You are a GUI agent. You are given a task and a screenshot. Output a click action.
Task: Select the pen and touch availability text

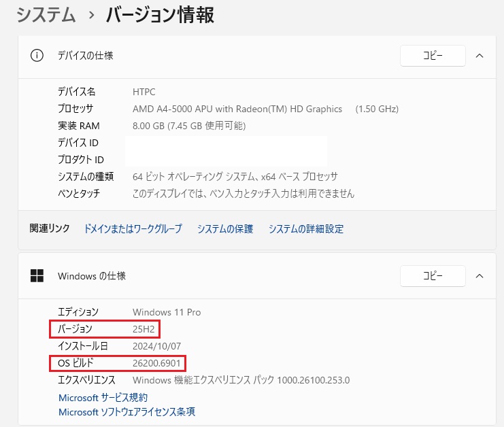pyautogui.click(x=243, y=193)
